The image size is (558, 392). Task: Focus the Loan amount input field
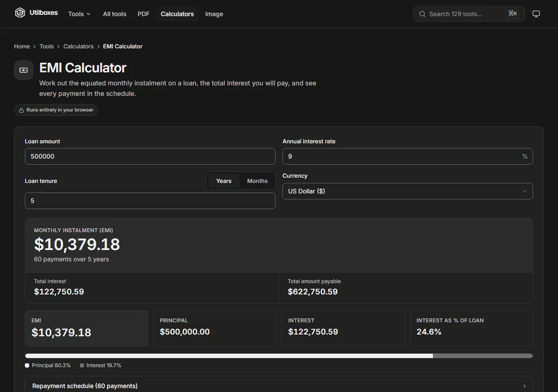click(x=150, y=156)
